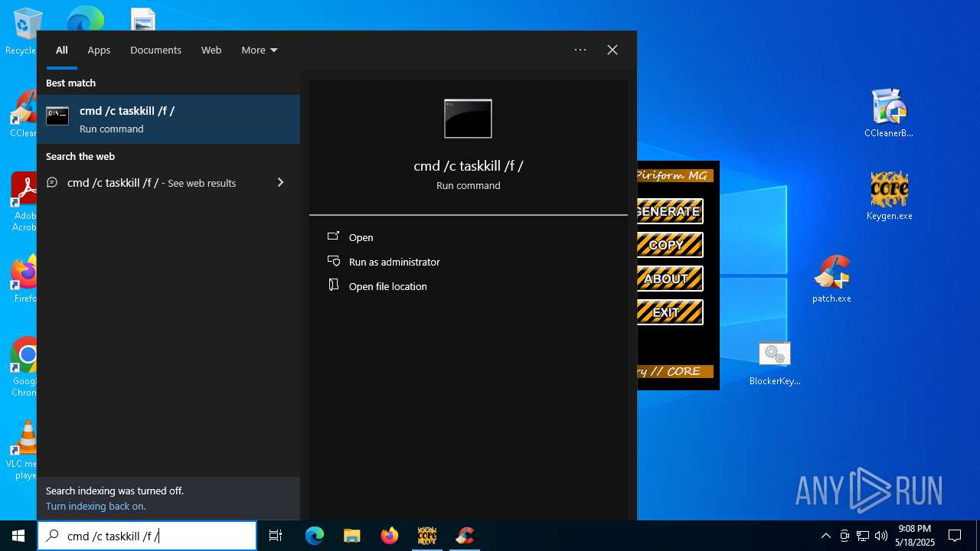Open Keygen.exe desktop icon
This screenshot has height=551, width=980.
[x=889, y=196]
